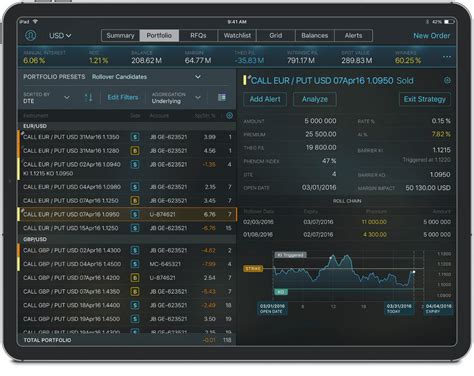Select row CALL GBP / PUT USD 07Apr16 1.4350

(127, 292)
